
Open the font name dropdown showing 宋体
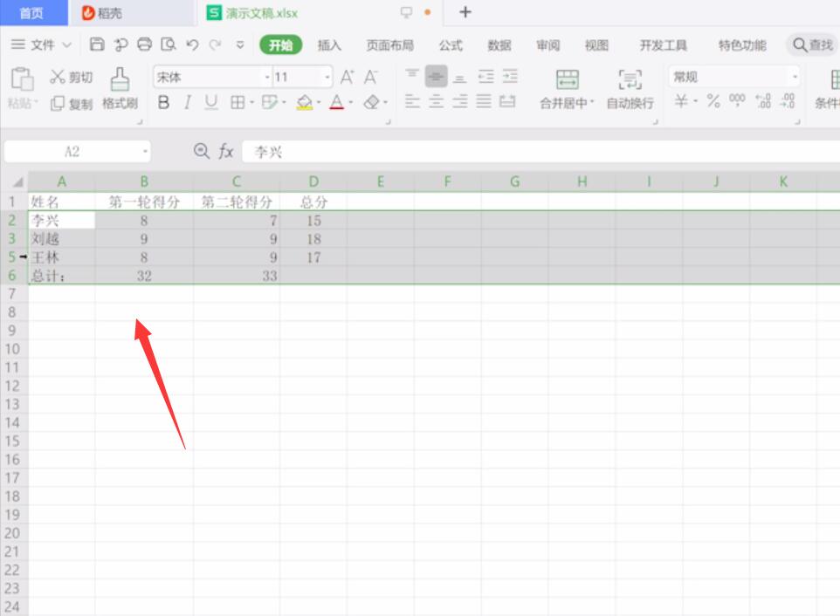pos(267,78)
